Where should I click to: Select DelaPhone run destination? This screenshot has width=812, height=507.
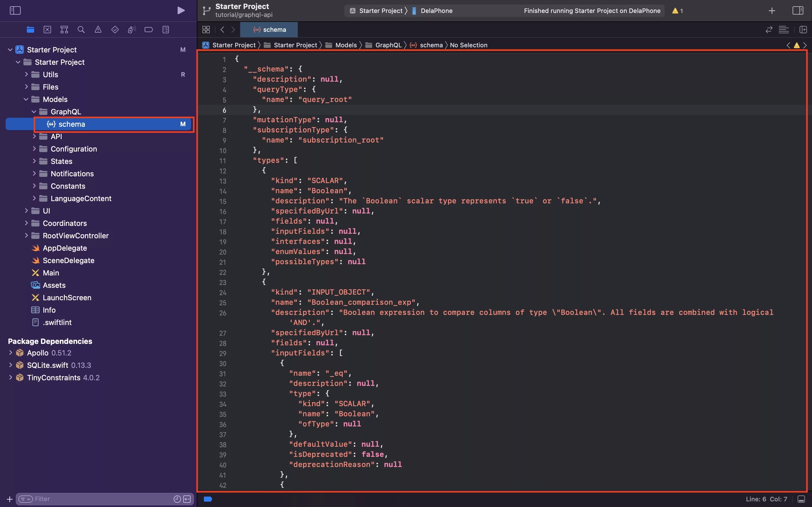click(436, 11)
